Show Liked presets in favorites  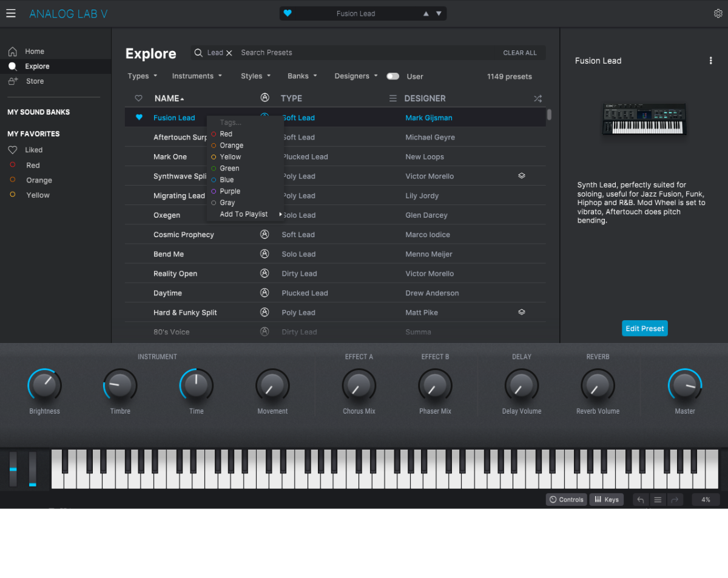(33, 150)
